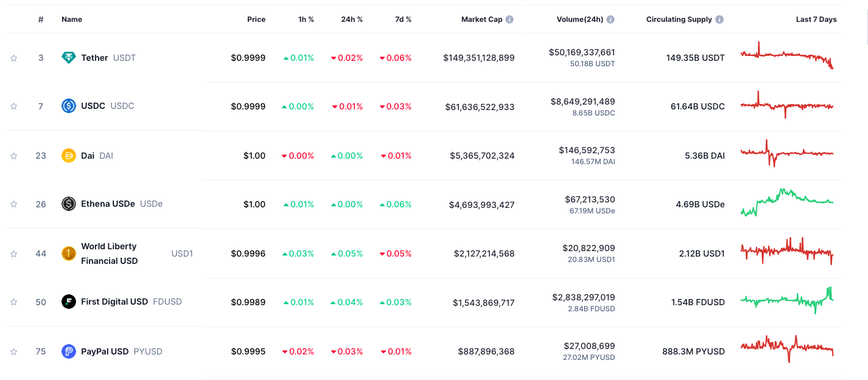Click the USDC coin logo icon

69,106
